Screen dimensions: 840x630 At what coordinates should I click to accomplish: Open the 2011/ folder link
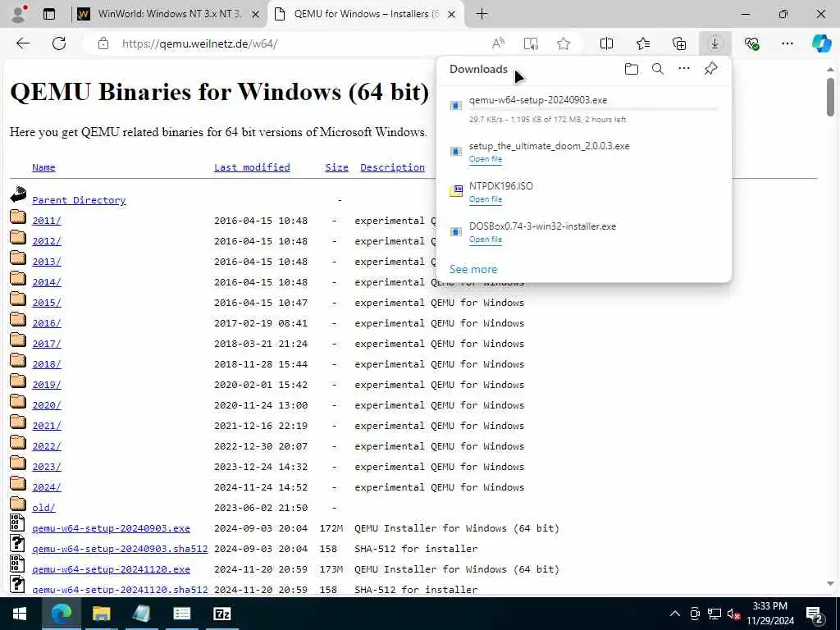[x=47, y=220]
